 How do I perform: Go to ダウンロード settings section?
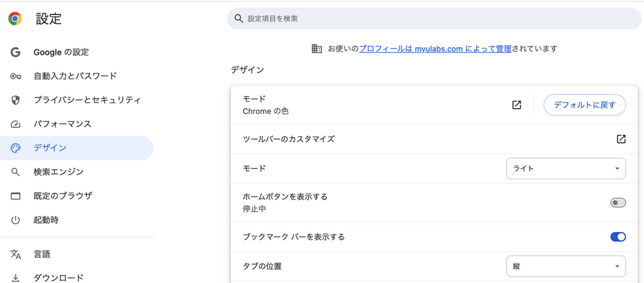click(x=58, y=277)
